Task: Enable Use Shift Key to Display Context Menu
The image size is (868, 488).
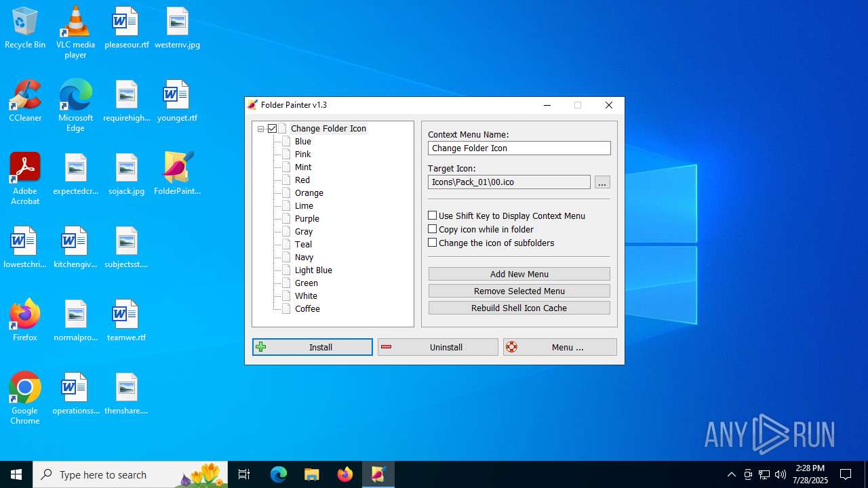Action: pyautogui.click(x=433, y=216)
